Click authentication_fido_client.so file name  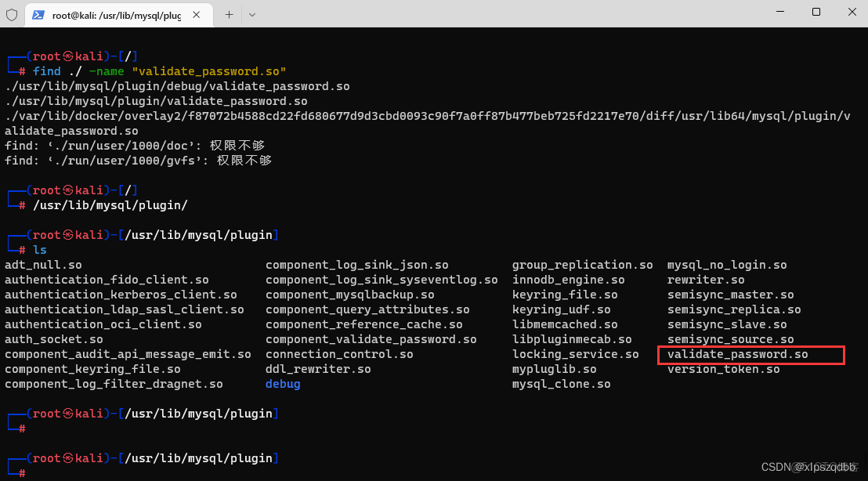pyautogui.click(x=107, y=280)
